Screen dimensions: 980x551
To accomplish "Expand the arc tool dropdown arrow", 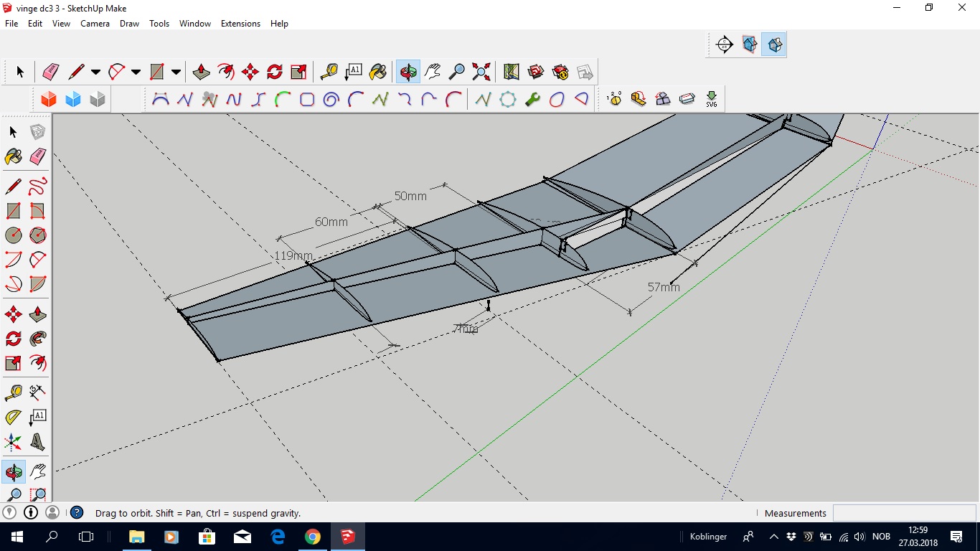I will coord(136,72).
